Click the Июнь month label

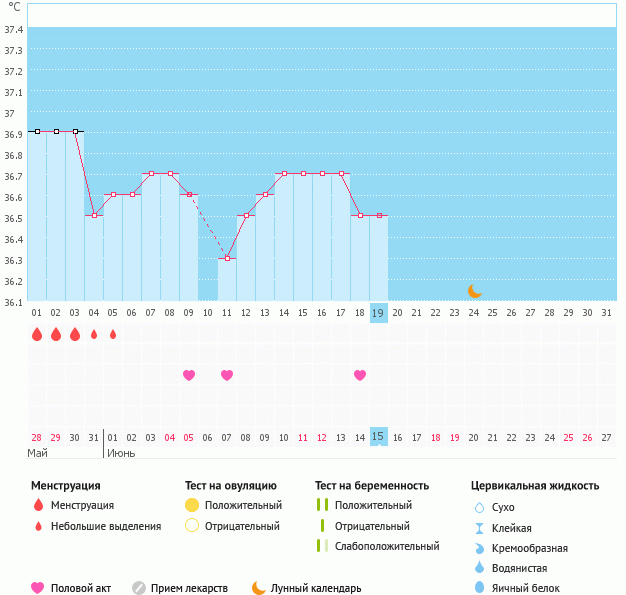(121, 454)
